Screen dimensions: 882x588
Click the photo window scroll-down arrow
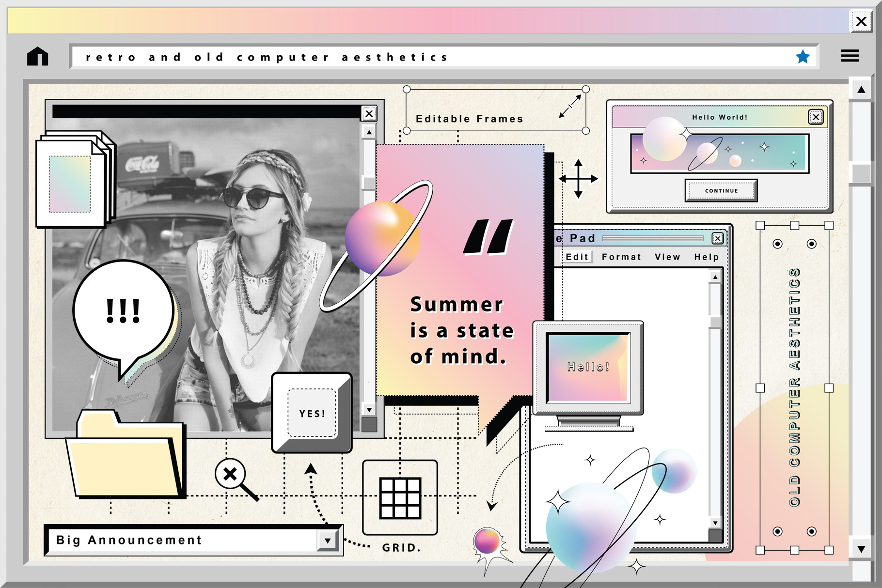point(369,410)
